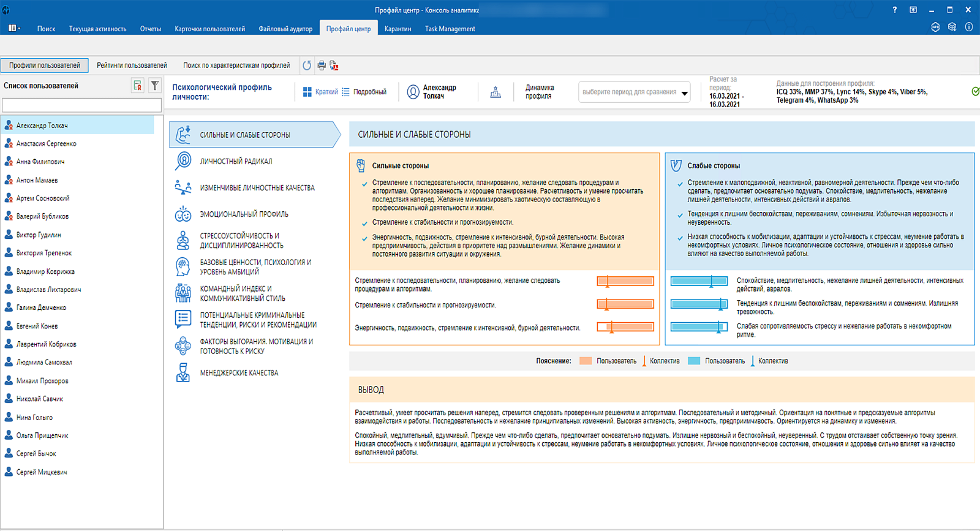Click the orange consistency and planning scale bar
This screenshot has width=980, height=531.
625,281
